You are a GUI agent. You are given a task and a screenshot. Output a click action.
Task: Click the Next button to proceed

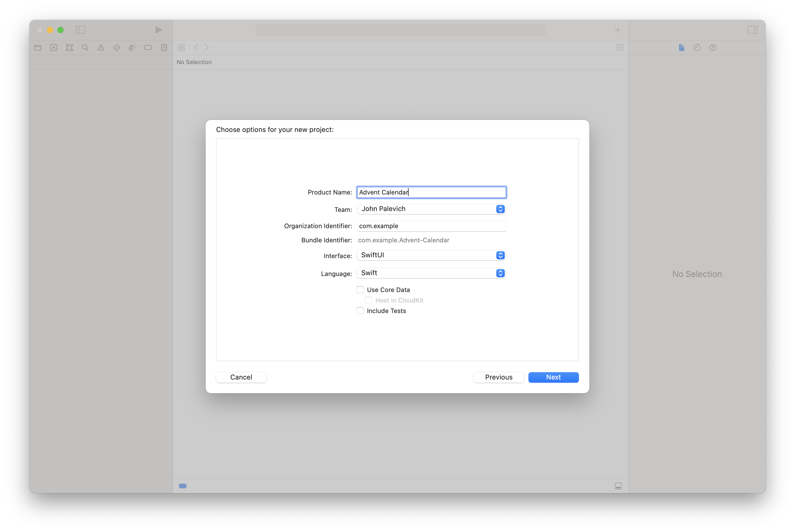(553, 377)
